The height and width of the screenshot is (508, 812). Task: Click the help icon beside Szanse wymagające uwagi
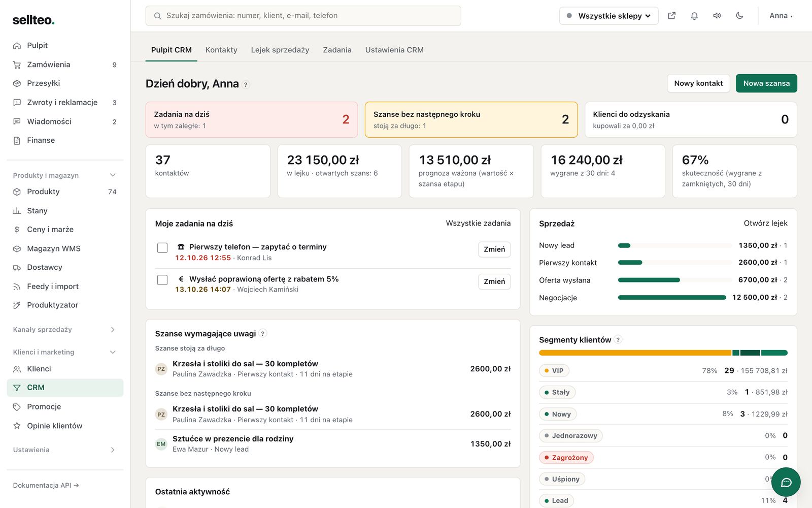pyautogui.click(x=263, y=334)
